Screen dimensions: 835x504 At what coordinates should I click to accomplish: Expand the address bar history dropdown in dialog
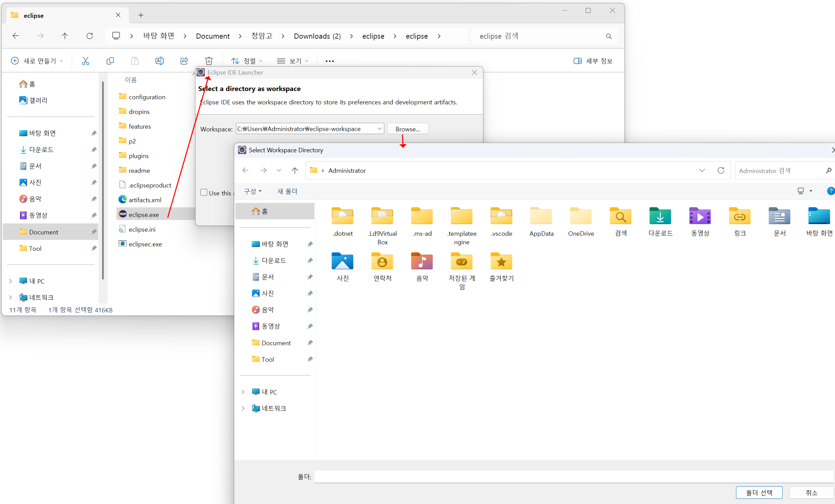click(702, 170)
